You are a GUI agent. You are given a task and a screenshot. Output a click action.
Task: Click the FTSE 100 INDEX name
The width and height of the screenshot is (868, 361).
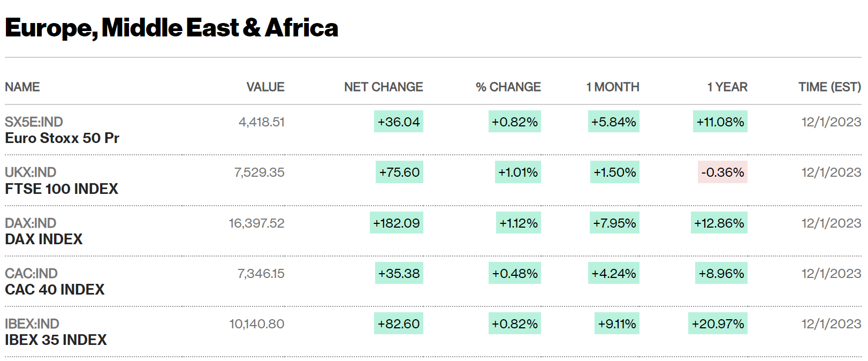point(62,189)
